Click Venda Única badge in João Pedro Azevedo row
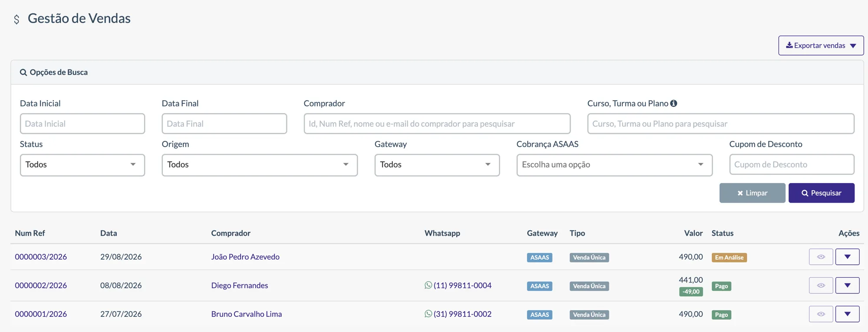 pyautogui.click(x=589, y=257)
